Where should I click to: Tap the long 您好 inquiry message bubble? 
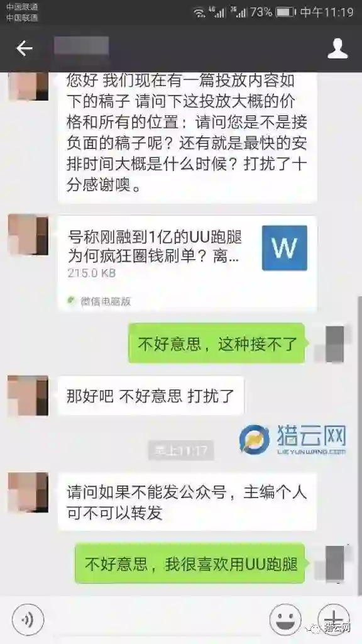tap(187, 138)
